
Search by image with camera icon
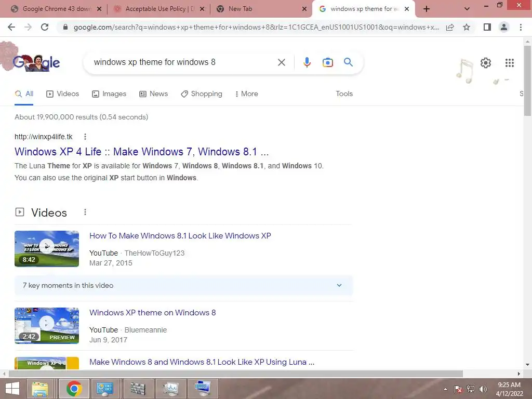click(328, 62)
